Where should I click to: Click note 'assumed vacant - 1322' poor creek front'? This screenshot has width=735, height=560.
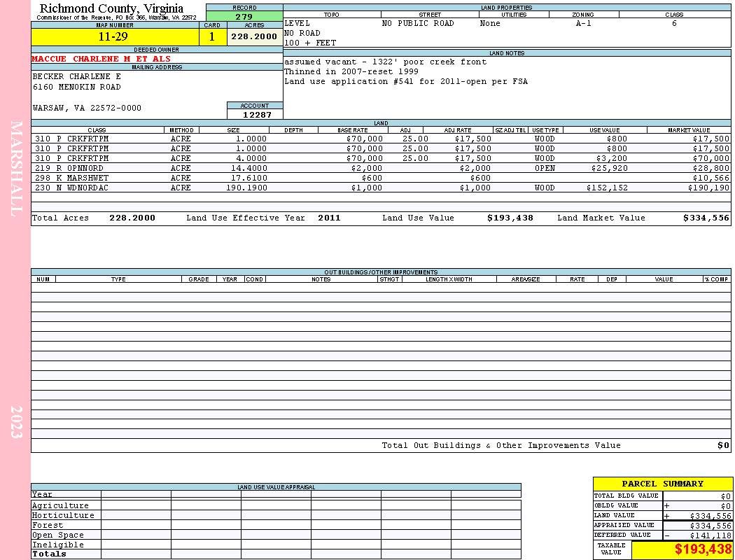click(x=386, y=62)
